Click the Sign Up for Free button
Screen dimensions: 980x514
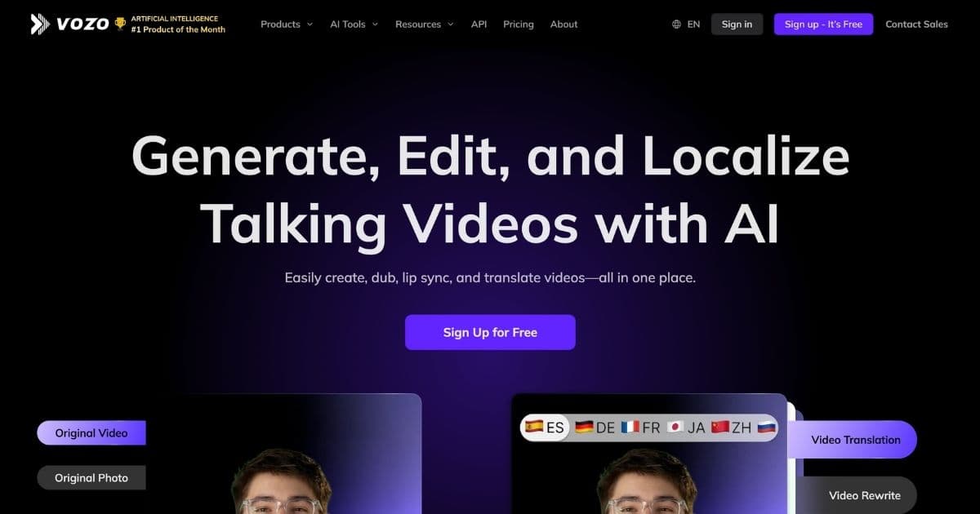tap(490, 332)
